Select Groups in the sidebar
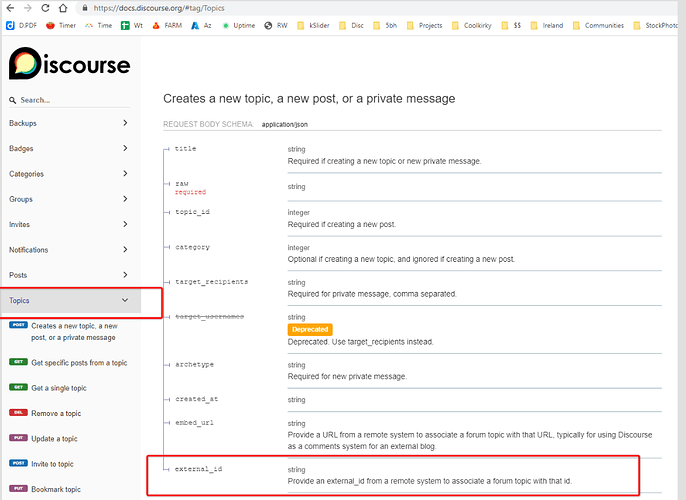686x500 pixels. pyautogui.click(x=21, y=199)
